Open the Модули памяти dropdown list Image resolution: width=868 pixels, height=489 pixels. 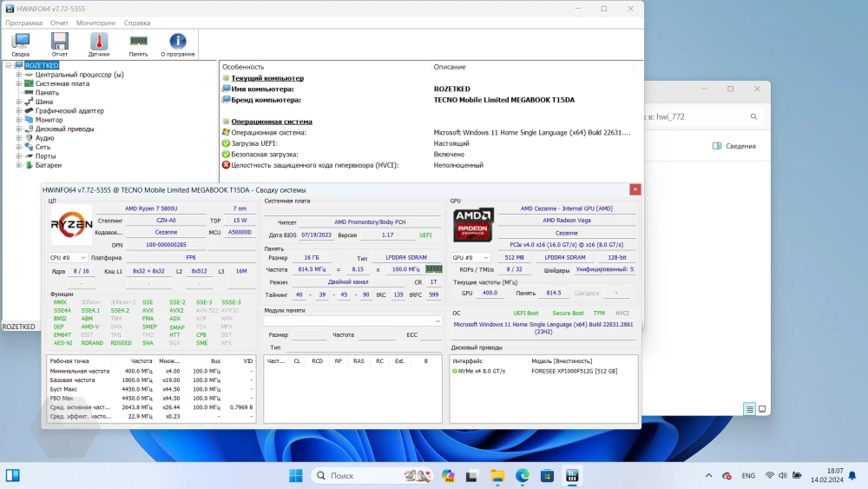point(353,320)
